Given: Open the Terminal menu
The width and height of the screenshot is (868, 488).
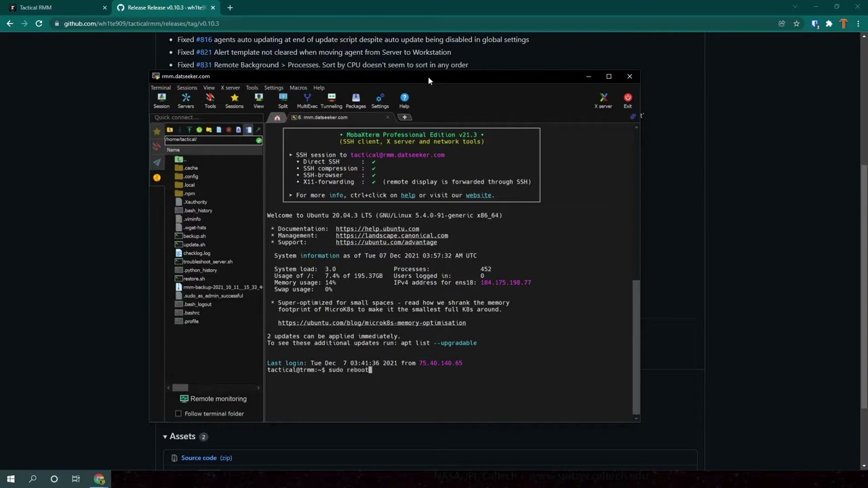Looking at the screenshot, I should 161,87.
